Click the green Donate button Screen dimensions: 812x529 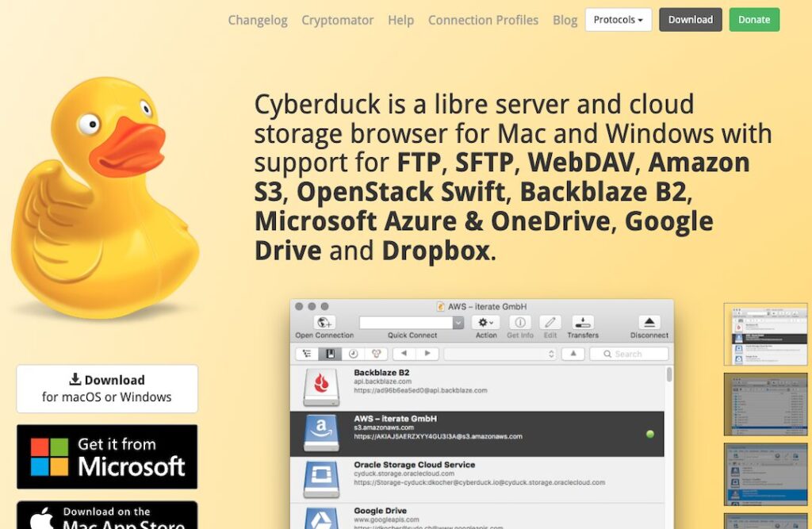coord(754,20)
